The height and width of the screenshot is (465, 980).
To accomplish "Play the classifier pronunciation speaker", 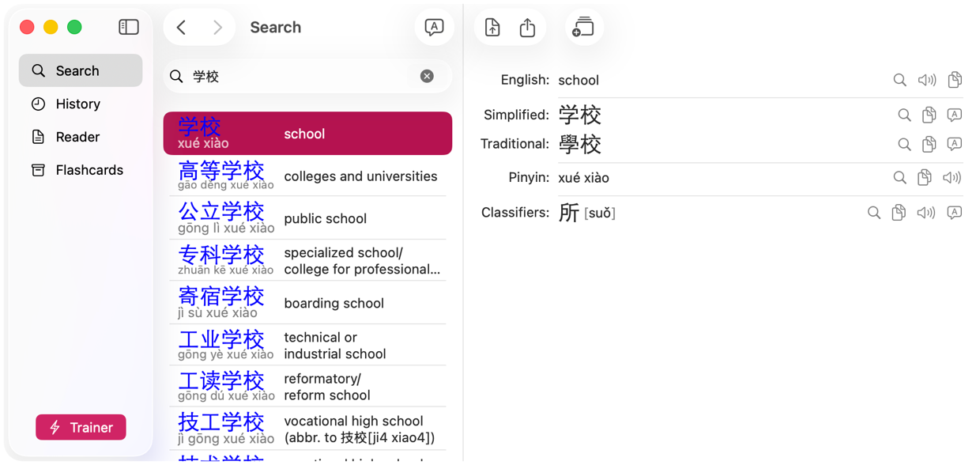I will pyautogui.click(x=926, y=213).
